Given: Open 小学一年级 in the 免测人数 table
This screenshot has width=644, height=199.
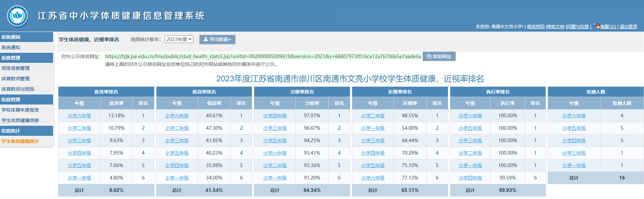Looking at the screenshot, I should coord(574,165).
